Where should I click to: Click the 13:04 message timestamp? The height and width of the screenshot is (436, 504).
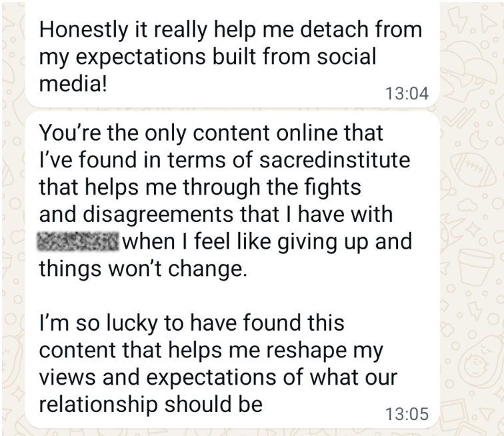click(406, 95)
